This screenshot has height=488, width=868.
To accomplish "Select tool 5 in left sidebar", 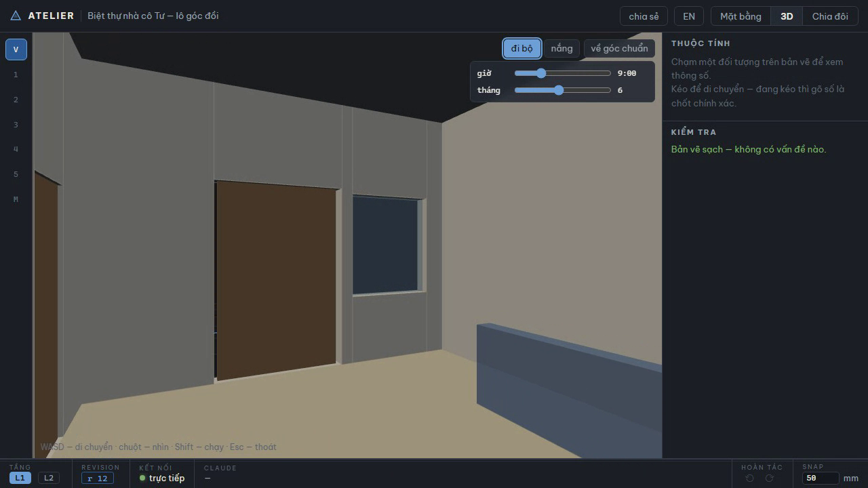I will tap(16, 174).
